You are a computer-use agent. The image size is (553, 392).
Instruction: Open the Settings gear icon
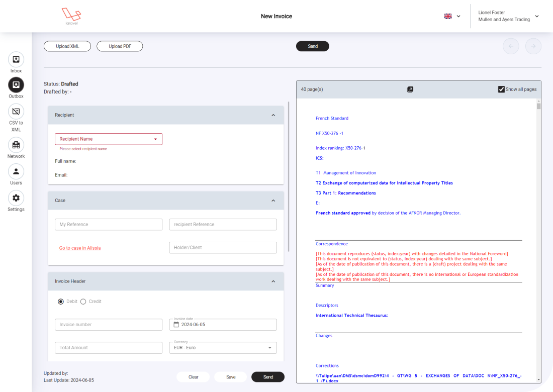click(x=16, y=198)
